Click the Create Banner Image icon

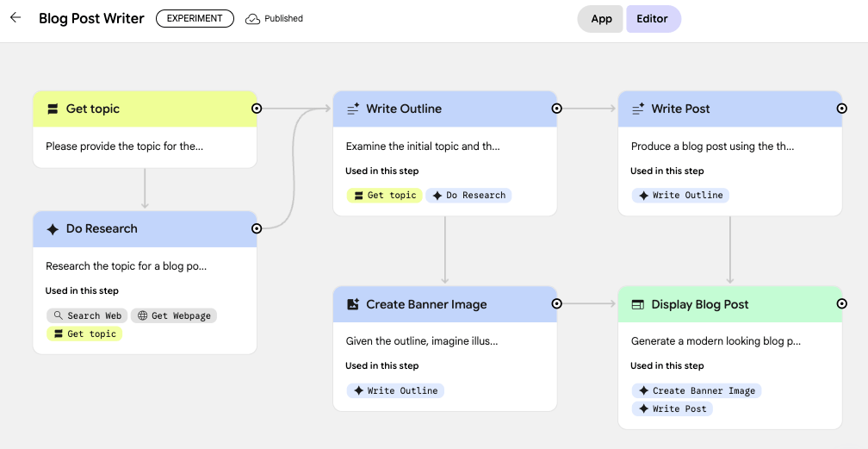(x=353, y=305)
